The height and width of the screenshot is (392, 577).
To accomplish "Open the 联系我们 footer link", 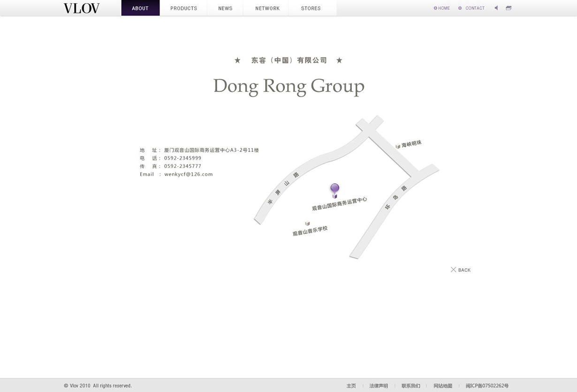I will [x=411, y=386].
